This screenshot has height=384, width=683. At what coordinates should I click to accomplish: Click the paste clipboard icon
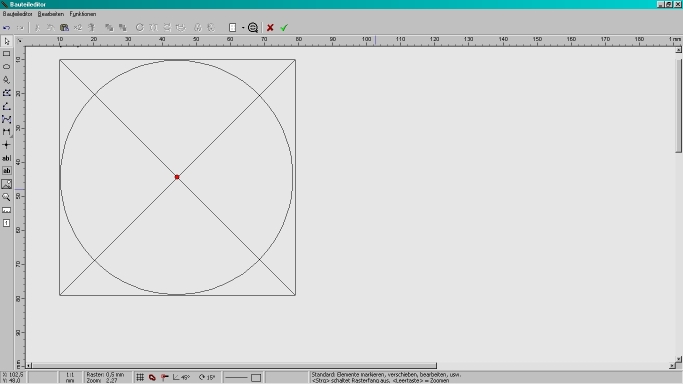(64, 27)
